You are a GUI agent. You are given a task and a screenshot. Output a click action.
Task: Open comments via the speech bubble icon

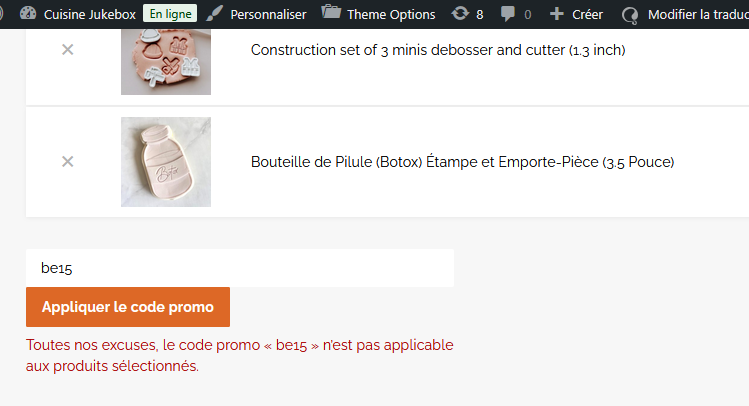[x=508, y=14]
